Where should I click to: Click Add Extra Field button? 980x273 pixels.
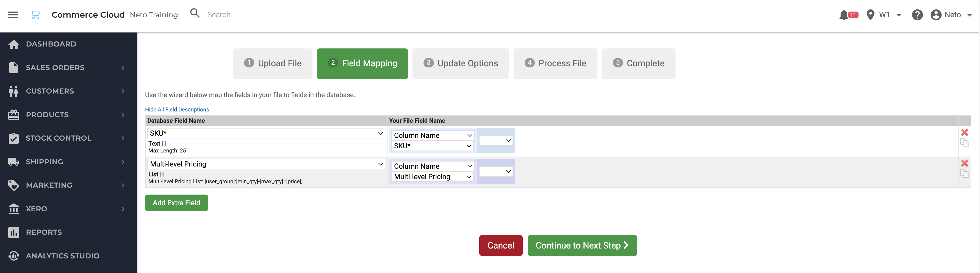click(176, 203)
